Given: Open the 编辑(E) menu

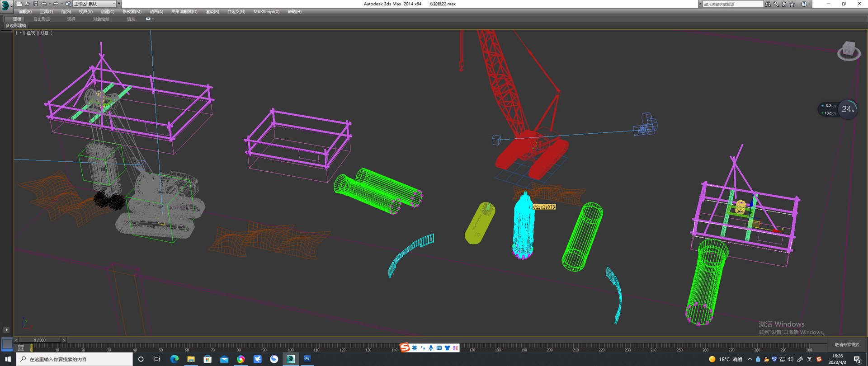Looking at the screenshot, I should pyautogui.click(x=25, y=12).
